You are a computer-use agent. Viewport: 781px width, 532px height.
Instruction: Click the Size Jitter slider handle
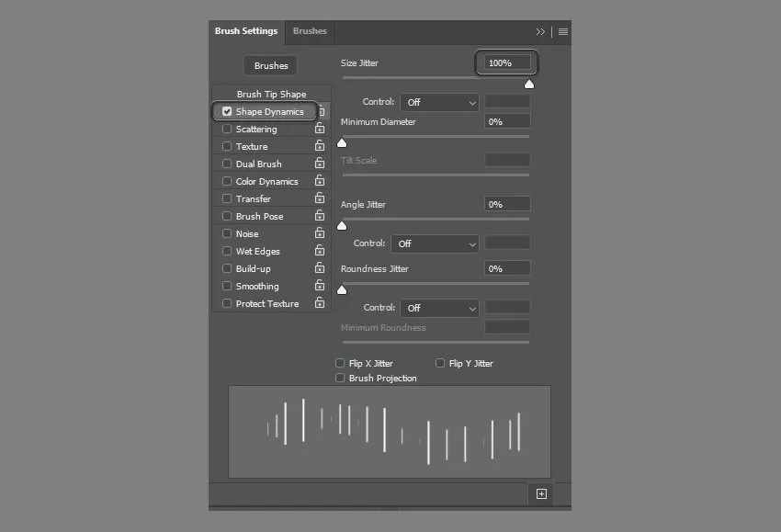(529, 85)
